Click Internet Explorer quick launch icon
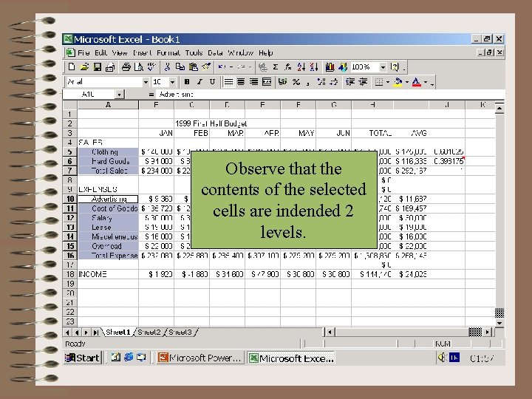The height and width of the screenshot is (399, 532). pyautogui.click(x=129, y=358)
